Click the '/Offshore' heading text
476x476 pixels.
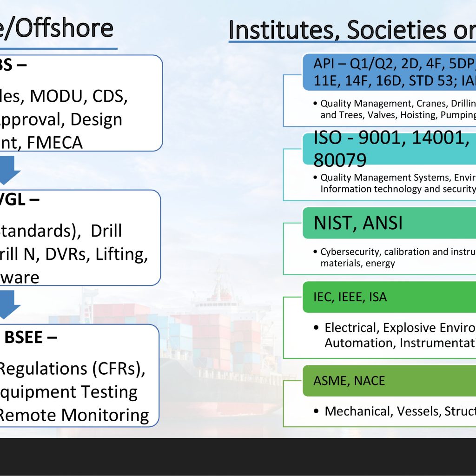click(59, 28)
